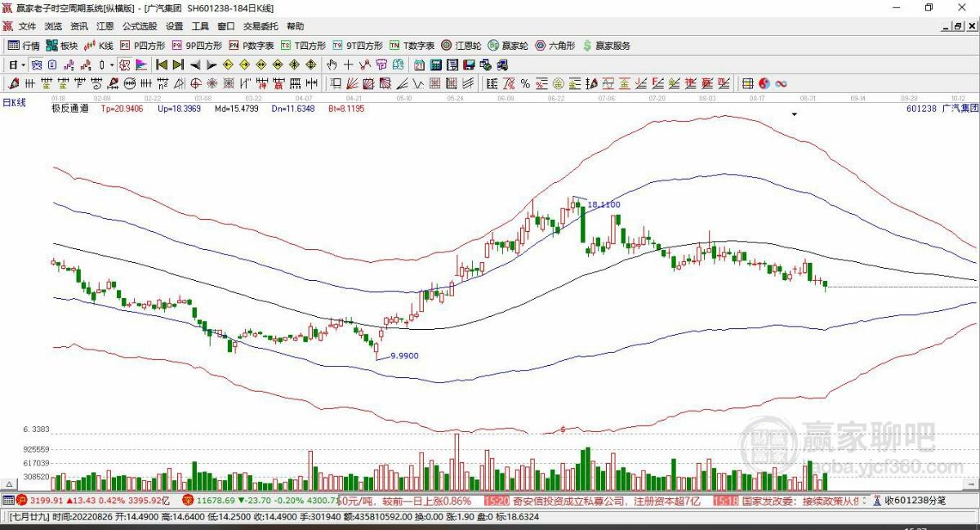The height and width of the screenshot is (530, 980).
Task: Open the 窗口 menu
Action: pos(226,26)
